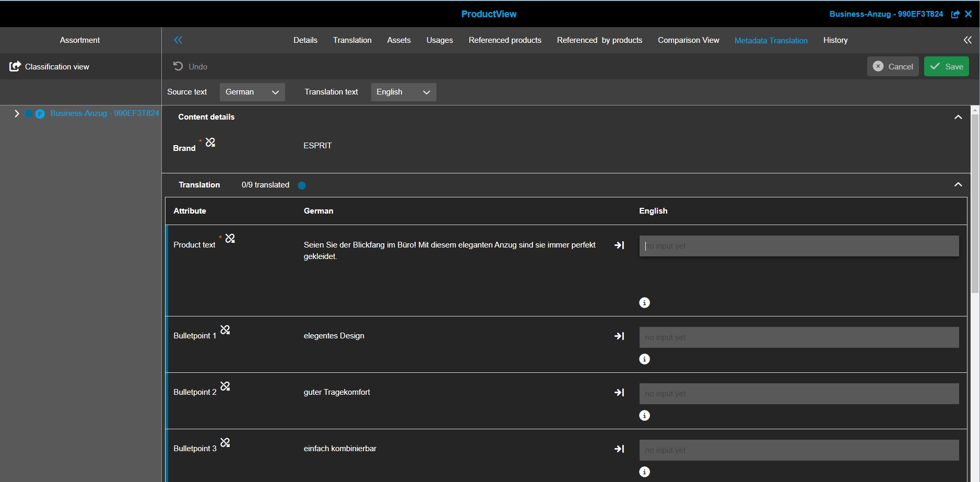Collapse the Translation section
The height and width of the screenshot is (482, 980).
click(958, 185)
